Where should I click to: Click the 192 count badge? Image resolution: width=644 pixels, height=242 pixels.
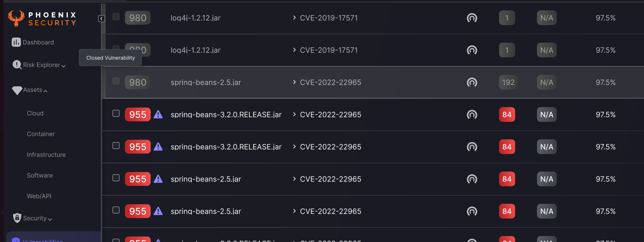508,82
